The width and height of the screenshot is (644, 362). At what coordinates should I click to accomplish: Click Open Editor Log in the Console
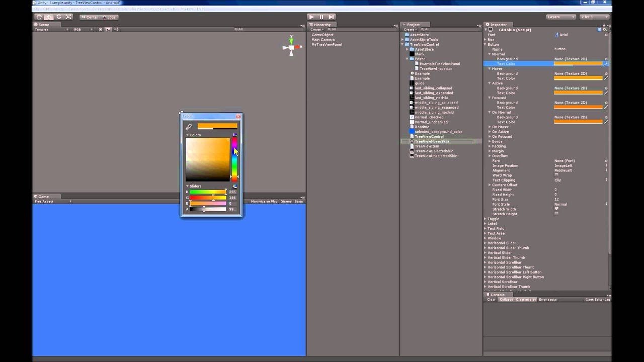point(597,299)
